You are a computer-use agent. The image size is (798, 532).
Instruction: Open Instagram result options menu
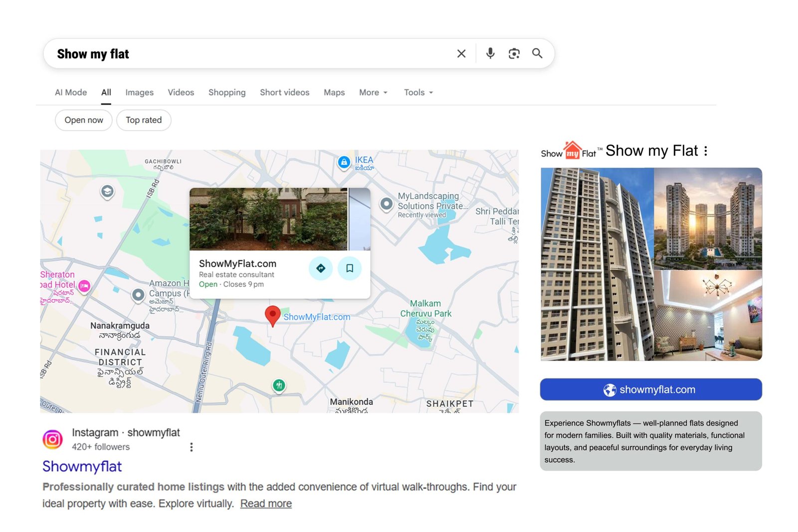pos(192,447)
